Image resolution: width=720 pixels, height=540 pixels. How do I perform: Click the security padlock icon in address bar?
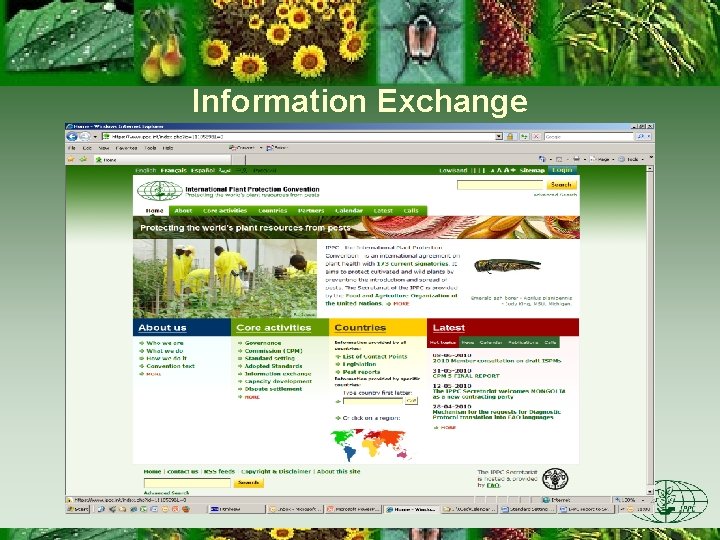point(510,137)
